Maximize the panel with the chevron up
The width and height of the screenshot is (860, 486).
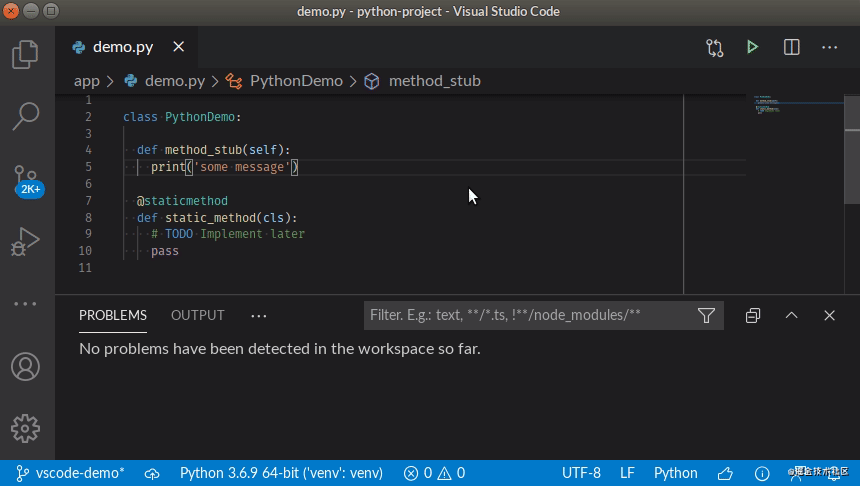(791, 315)
